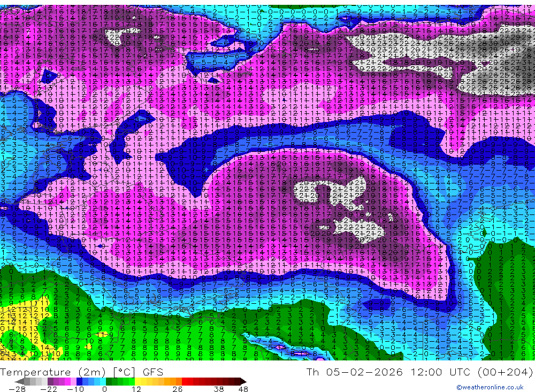This screenshot has width=535, height=392.
Task: Click the dark green swatch right of 0
Action: tap(109, 381)
